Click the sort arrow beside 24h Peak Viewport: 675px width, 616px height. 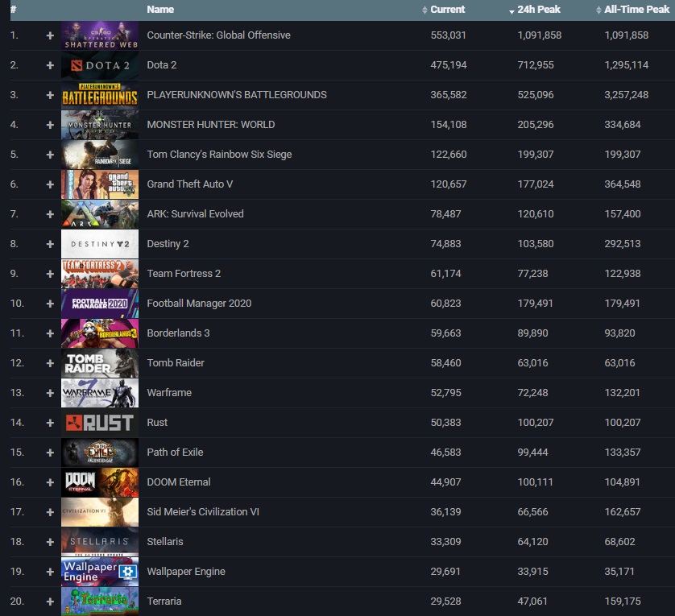point(511,10)
